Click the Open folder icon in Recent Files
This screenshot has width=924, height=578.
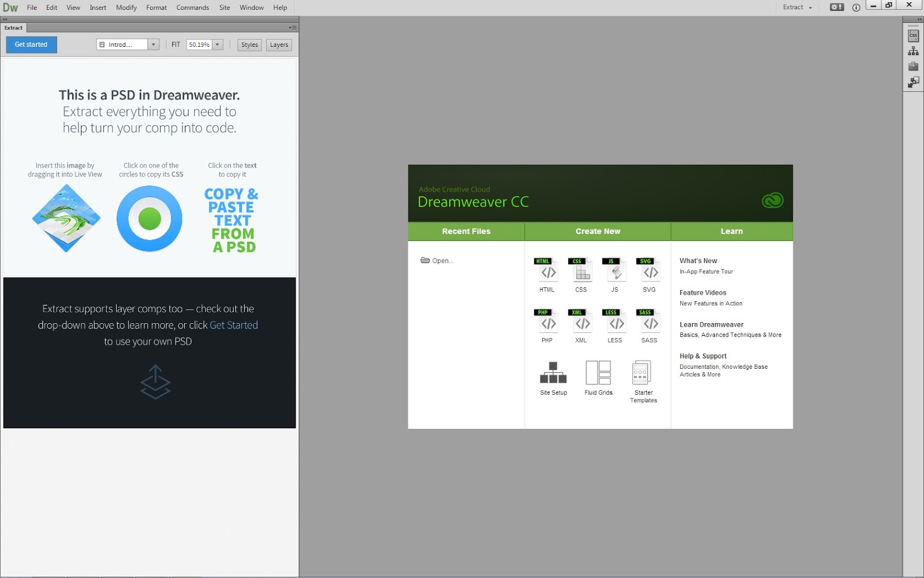point(425,260)
